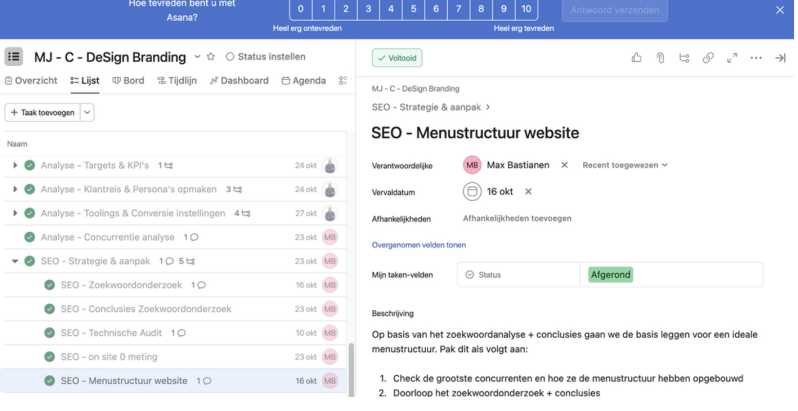This screenshot has height=411, width=798.
Task: Open the Tijdlijn tab
Action: 178,81
